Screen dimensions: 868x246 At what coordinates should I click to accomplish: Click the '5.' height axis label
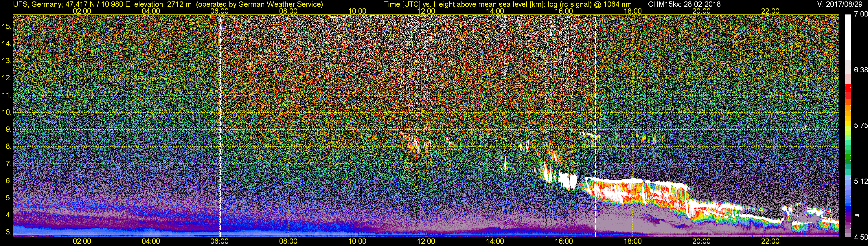8,198
